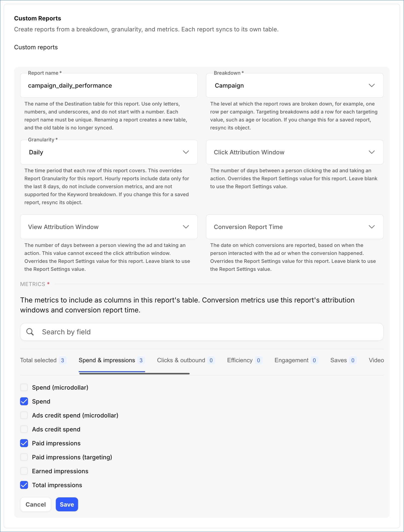
Task: Enable the Ads credit spend (microdollar) checkbox
Action: pyautogui.click(x=24, y=415)
